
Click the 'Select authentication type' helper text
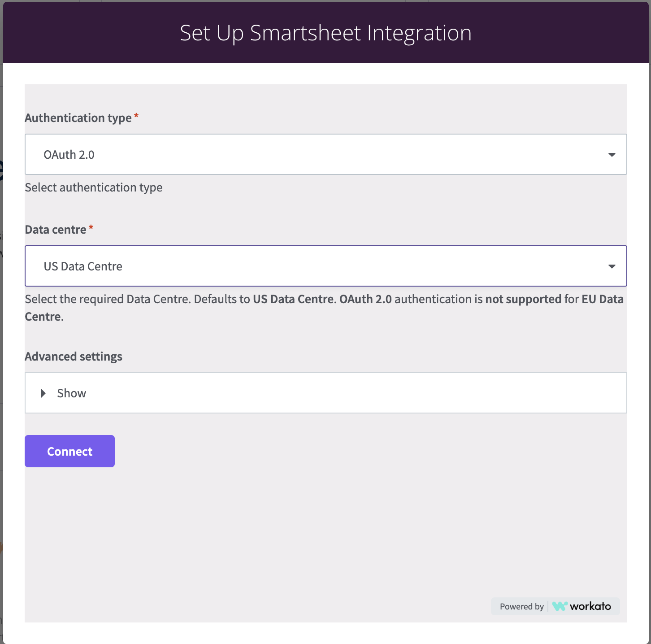coord(94,187)
